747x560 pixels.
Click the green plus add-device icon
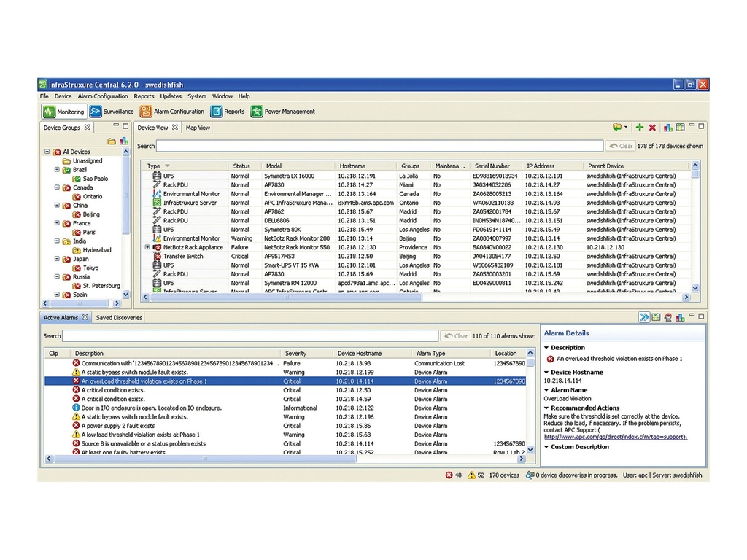coord(640,126)
